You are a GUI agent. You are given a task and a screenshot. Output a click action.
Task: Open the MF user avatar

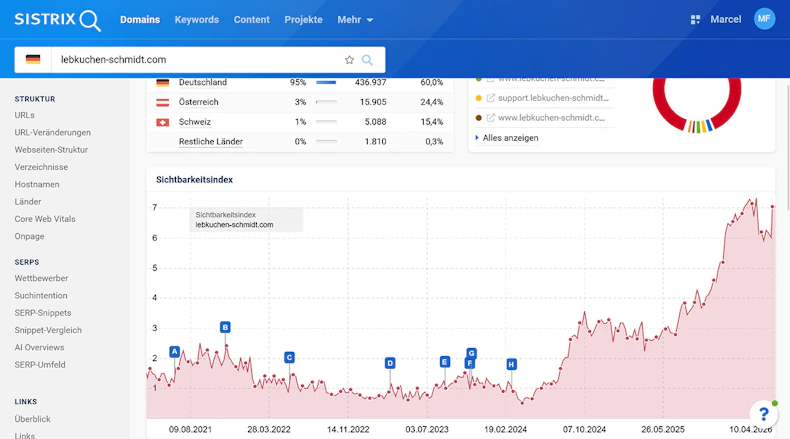[x=764, y=19]
